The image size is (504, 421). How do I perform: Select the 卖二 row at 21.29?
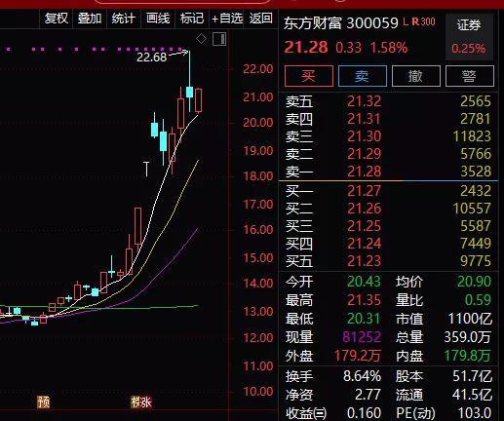pos(388,154)
